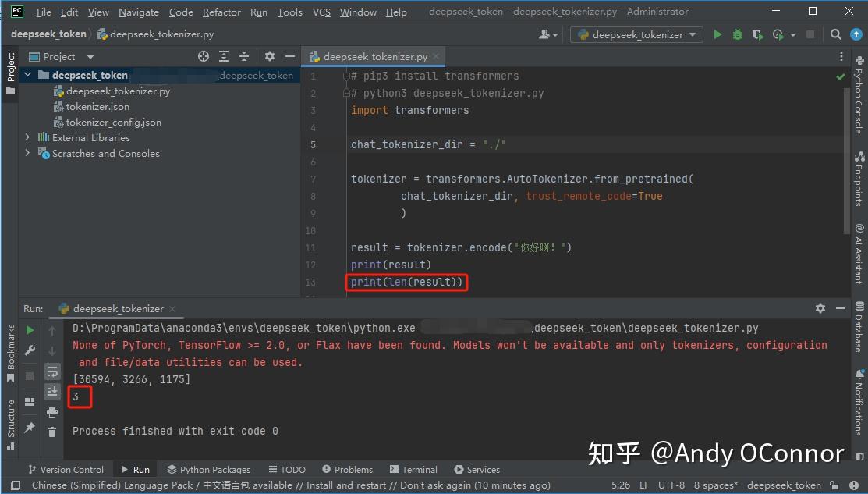Open the deepseek_tokenizer run configuration dropdown
The width and height of the screenshot is (868, 494).
coord(636,34)
